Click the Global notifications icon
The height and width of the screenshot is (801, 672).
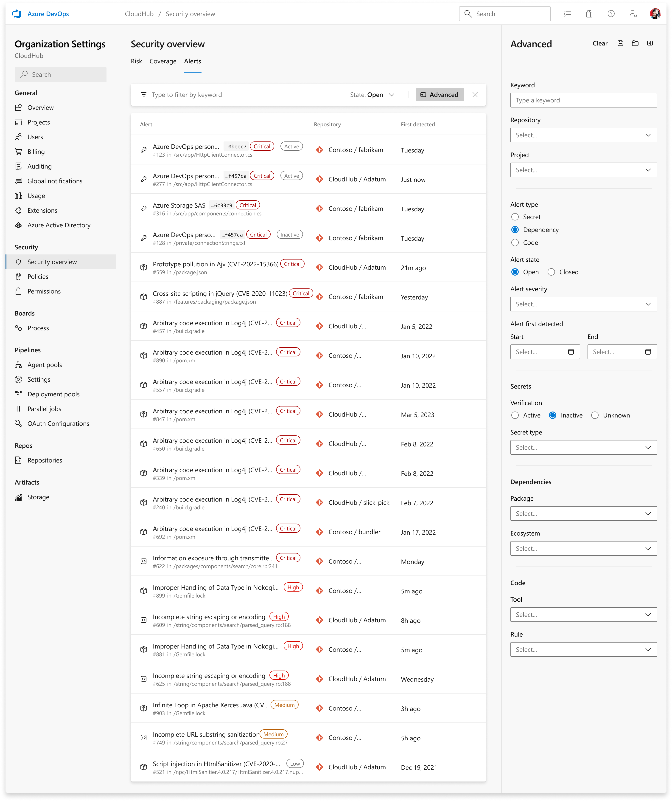[x=18, y=181]
